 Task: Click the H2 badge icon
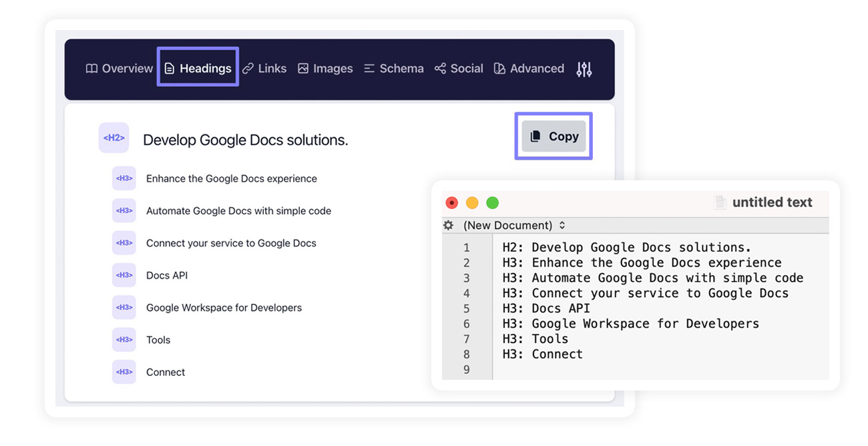(114, 138)
